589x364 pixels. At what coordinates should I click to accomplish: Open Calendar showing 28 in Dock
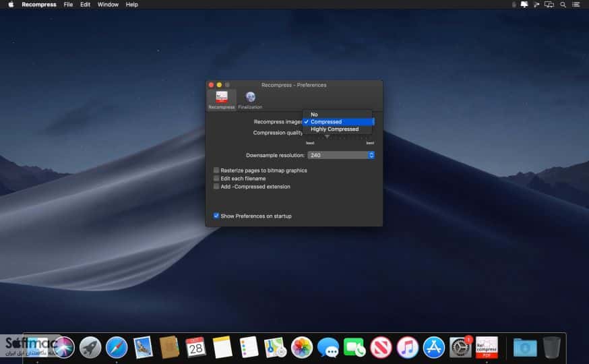point(195,347)
